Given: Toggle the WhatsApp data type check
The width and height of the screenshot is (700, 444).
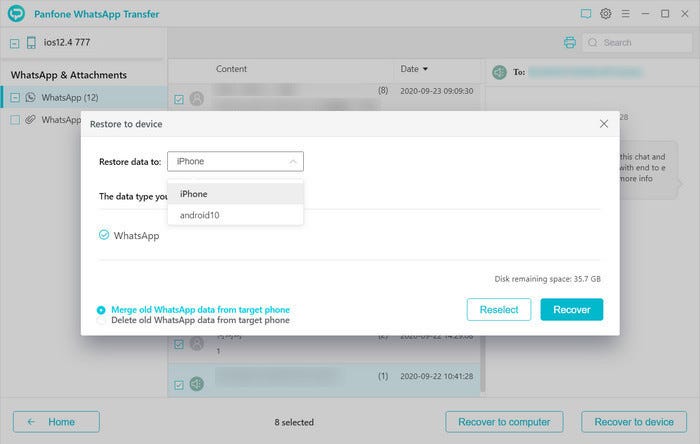Looking at the screenshot, I should tap(104, 235).
